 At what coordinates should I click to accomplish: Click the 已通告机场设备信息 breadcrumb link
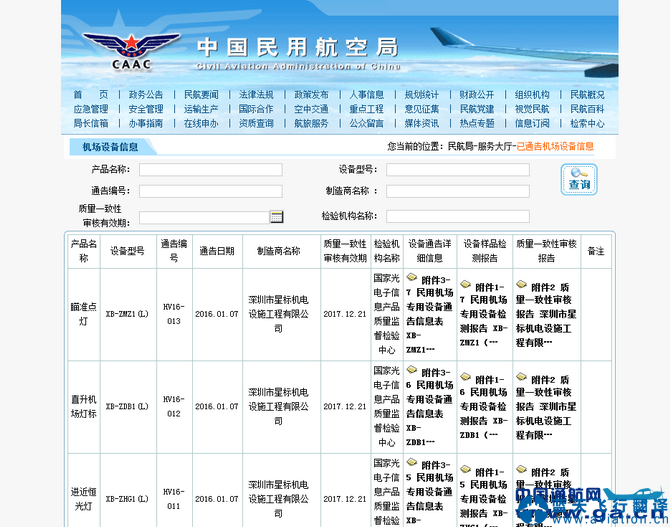555,146
